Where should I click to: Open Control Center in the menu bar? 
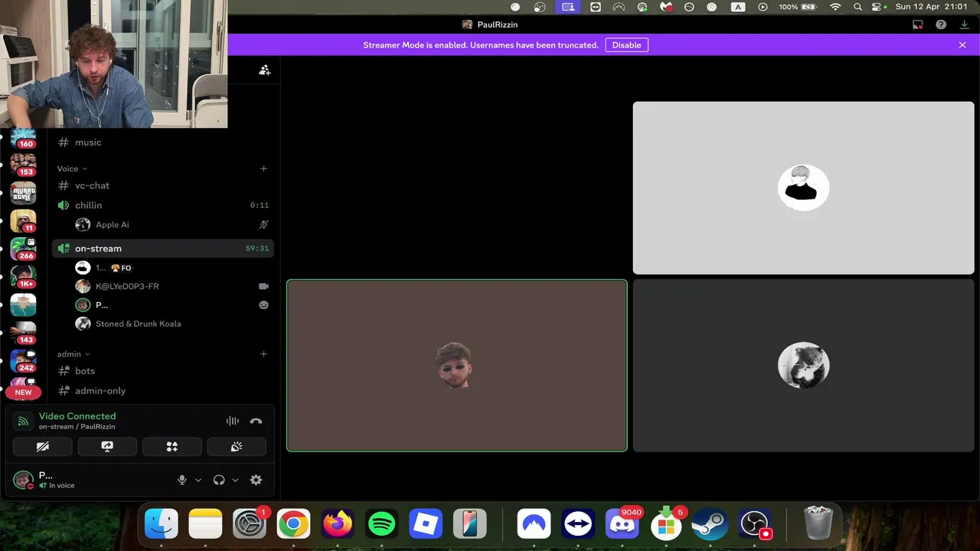click(875, 7)
